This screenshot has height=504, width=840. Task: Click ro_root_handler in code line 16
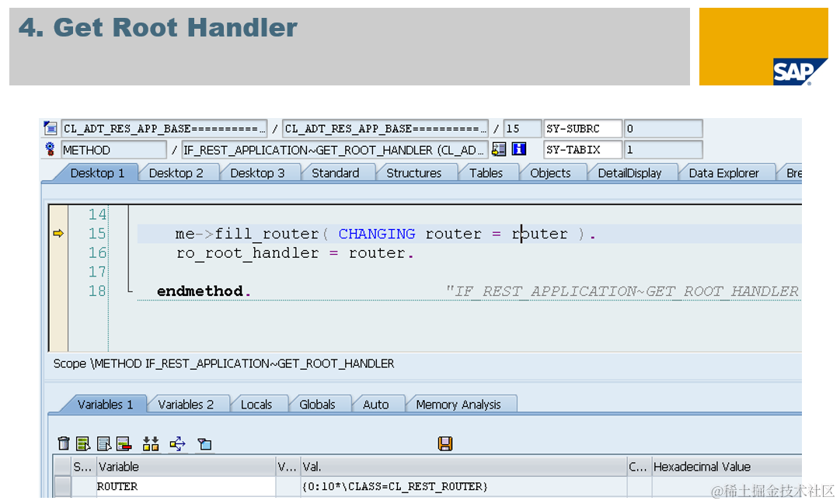coord(248,253)
